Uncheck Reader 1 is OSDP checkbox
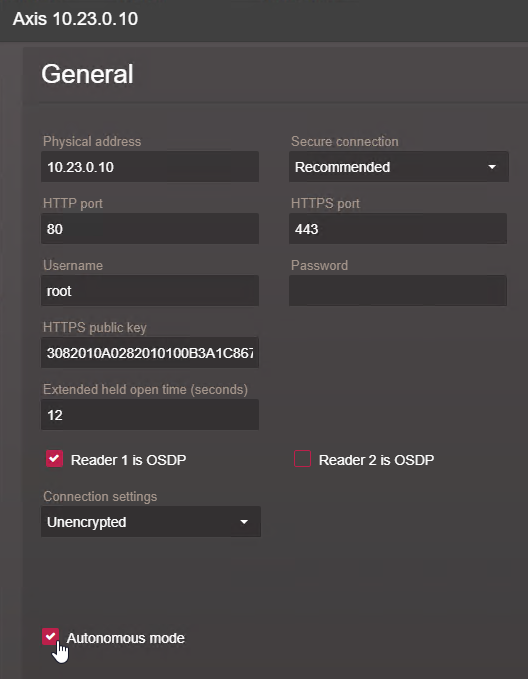Image resolution: width=528 pixels, height=679 pixels. coord(55,459)
